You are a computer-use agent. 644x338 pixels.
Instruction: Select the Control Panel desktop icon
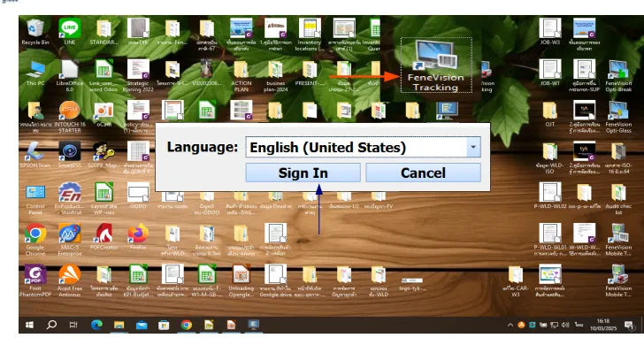[x=35, y=199]
